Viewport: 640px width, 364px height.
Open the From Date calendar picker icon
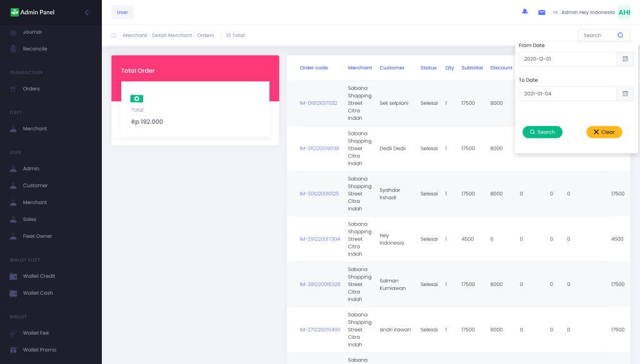(x=625, y=59)
